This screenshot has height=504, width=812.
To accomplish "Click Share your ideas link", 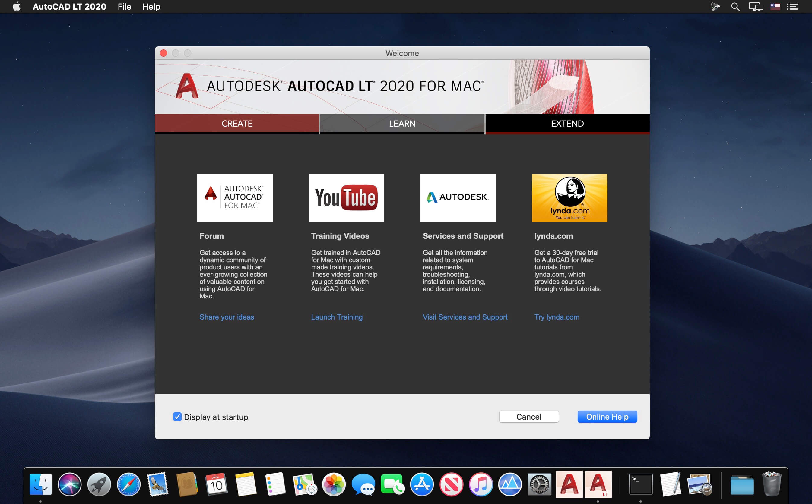I will point(227,317).
